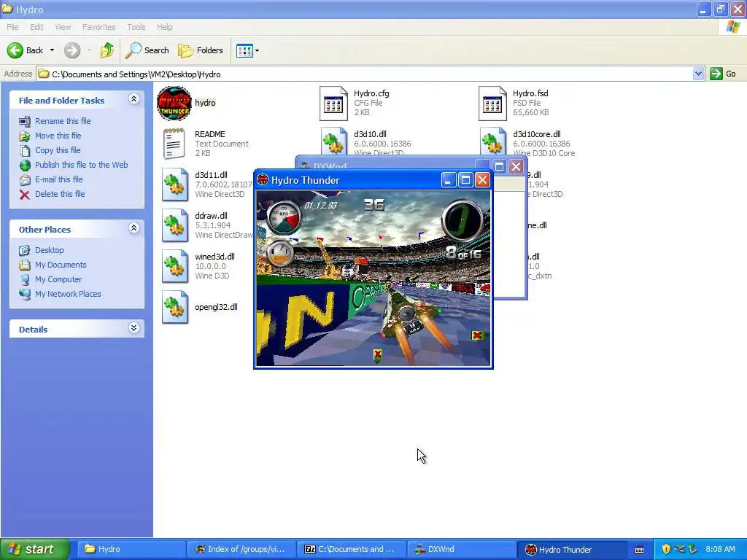
Task: Open the Help menu
Action: [165, 27]
